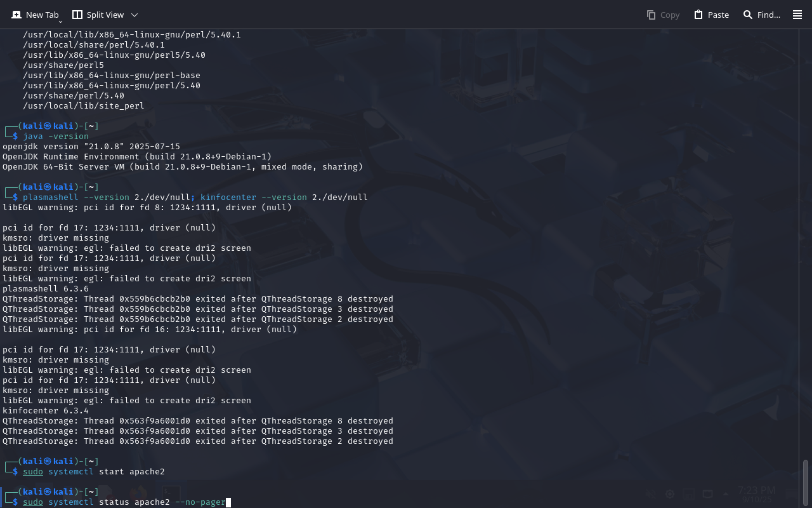Click the Paste toolbar button
This screenshot has height=508, width=812.
click(x=711, y=15)
